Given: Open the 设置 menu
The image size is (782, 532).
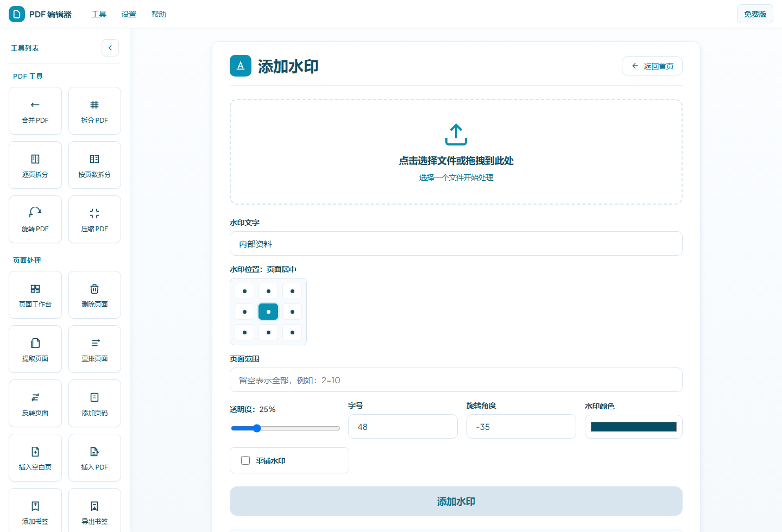Looking at the screenshot, I should coord(129,14).
